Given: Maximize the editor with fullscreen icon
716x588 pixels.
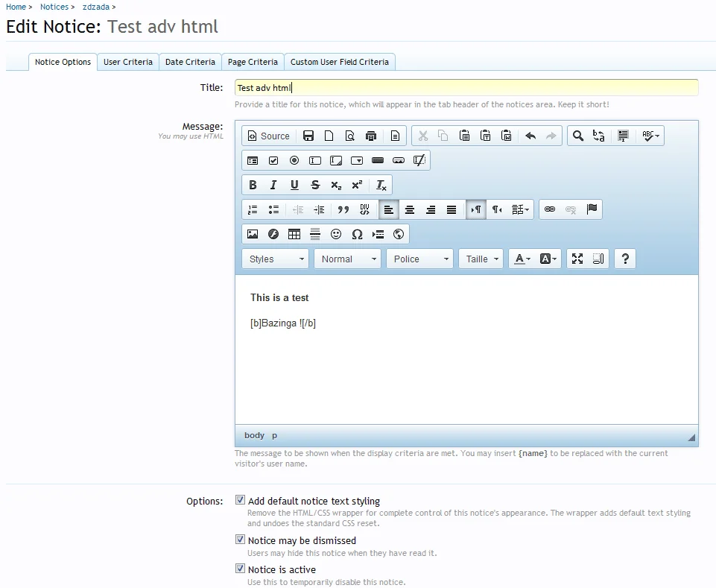Looking at the screenshot, I should coord(577,259).
